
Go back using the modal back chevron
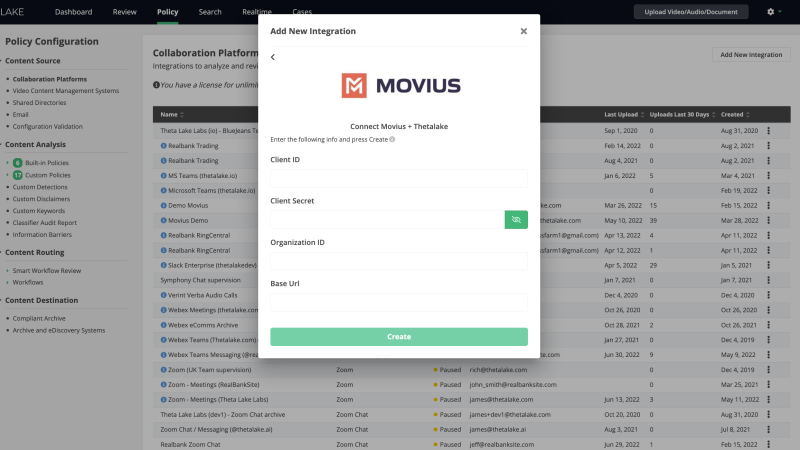tap(273, 57)
